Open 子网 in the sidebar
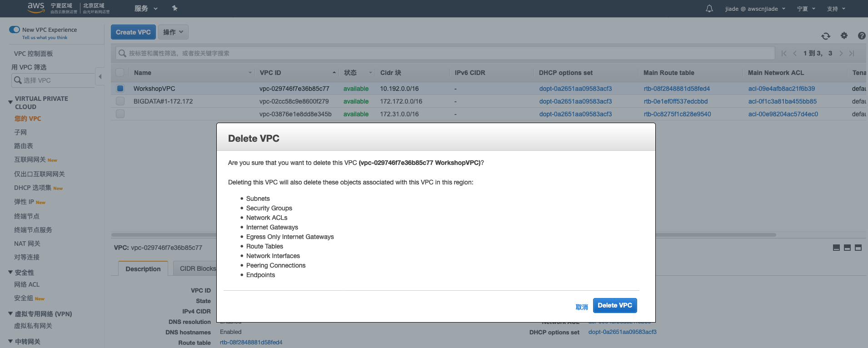 [x=20, y=132]
